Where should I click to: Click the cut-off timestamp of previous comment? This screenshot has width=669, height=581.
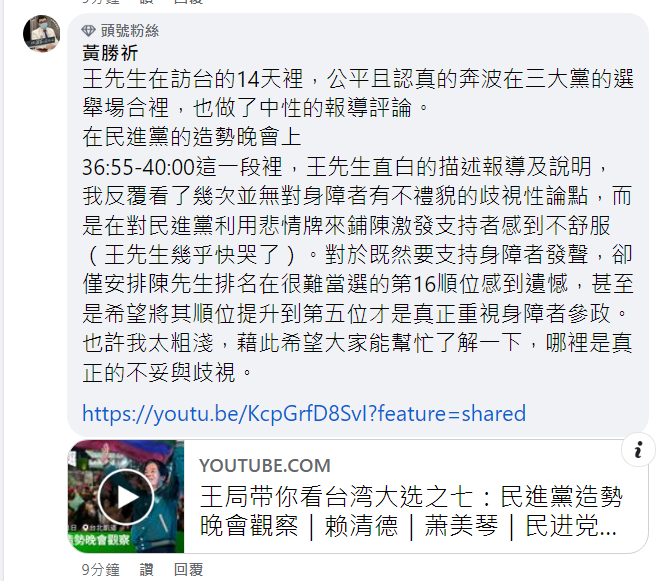pyautogui.click(x=101, y=2)
